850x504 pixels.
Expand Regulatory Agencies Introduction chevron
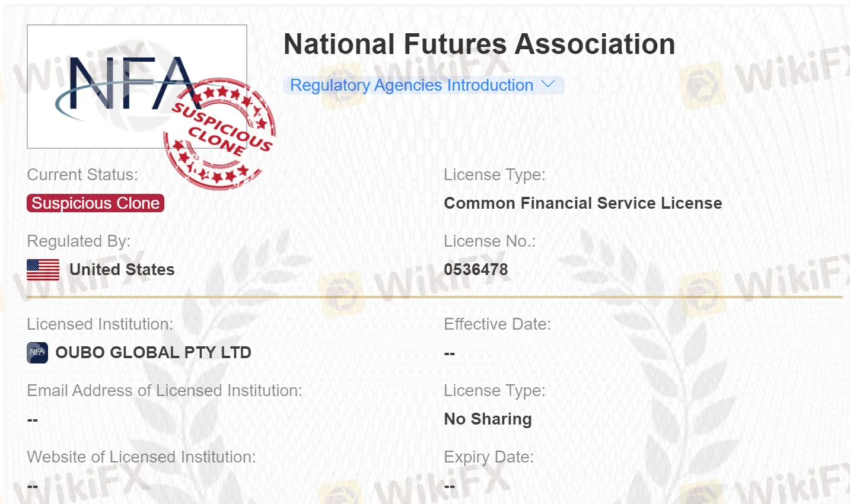[548, 85]
